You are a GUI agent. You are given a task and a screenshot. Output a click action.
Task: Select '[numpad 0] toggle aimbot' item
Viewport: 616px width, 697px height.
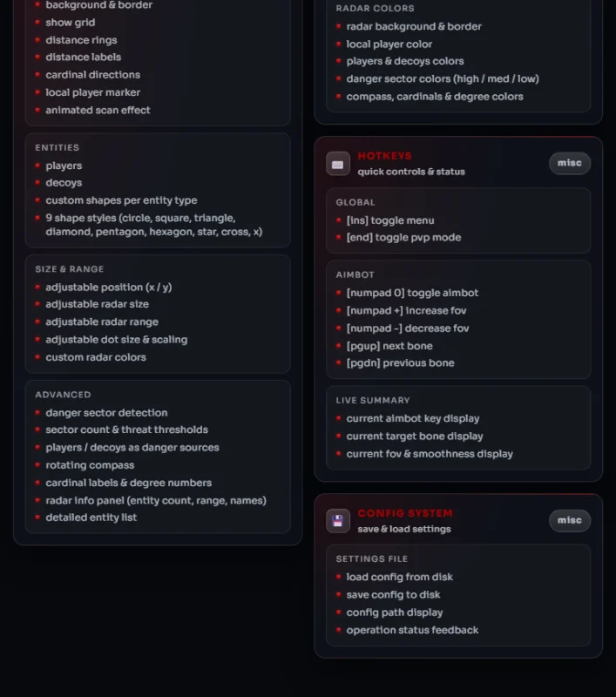[x=412, y=293]
